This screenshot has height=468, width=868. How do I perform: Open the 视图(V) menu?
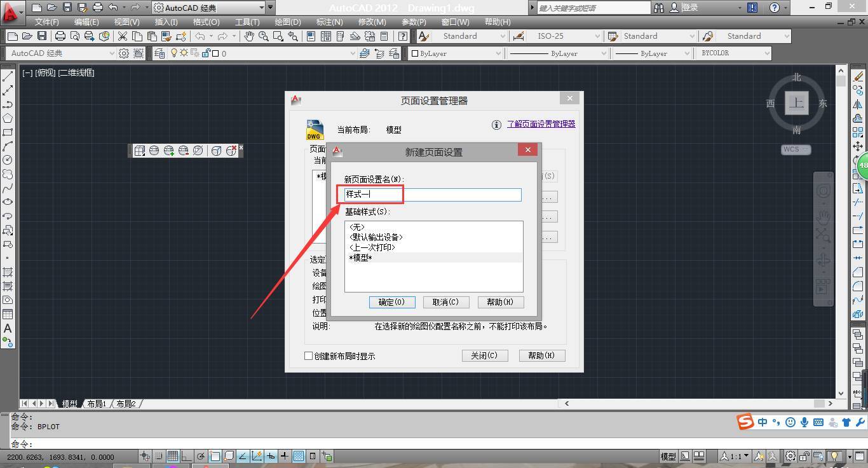tap(127, 22)
